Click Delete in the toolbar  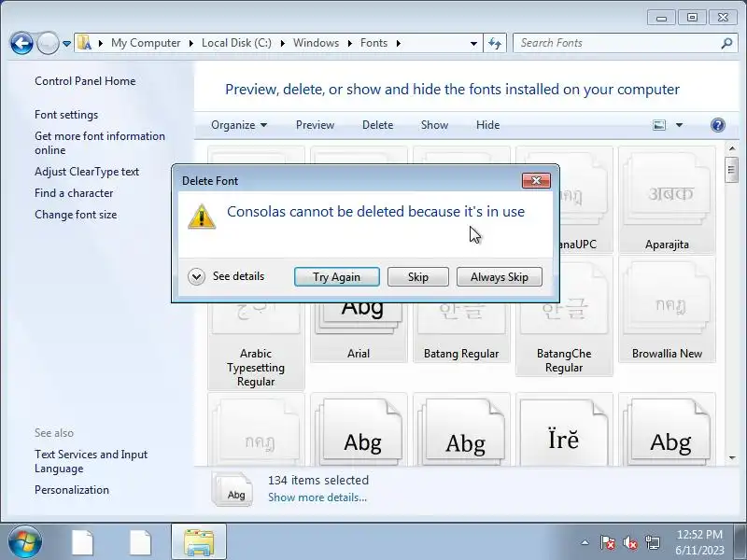[x=378, y=125]
